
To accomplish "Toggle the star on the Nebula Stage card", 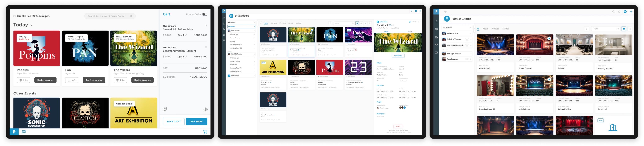I will coord(549,79).
